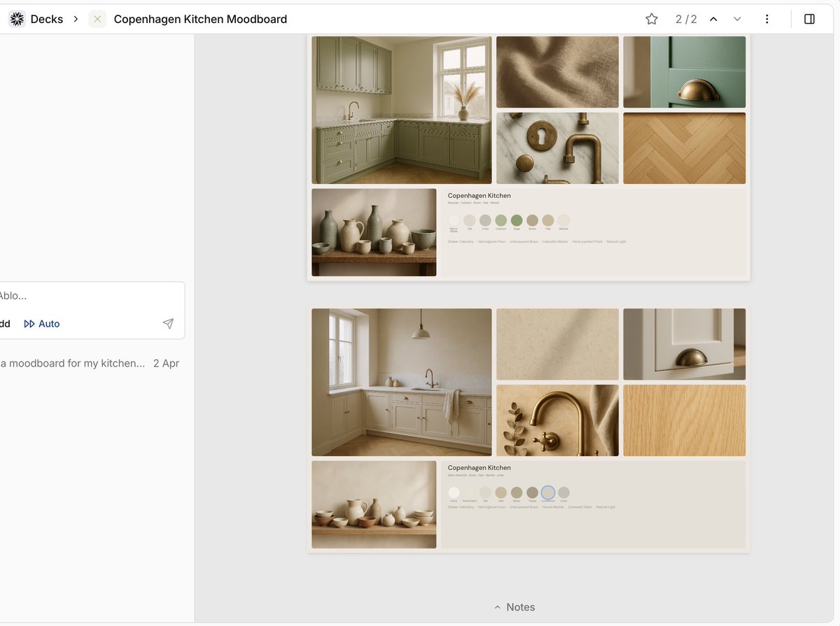Image resolution: width=840 pixels, height=626 pixels.
Task: Favorite the deck with the star icon
Action: (652, 19)
